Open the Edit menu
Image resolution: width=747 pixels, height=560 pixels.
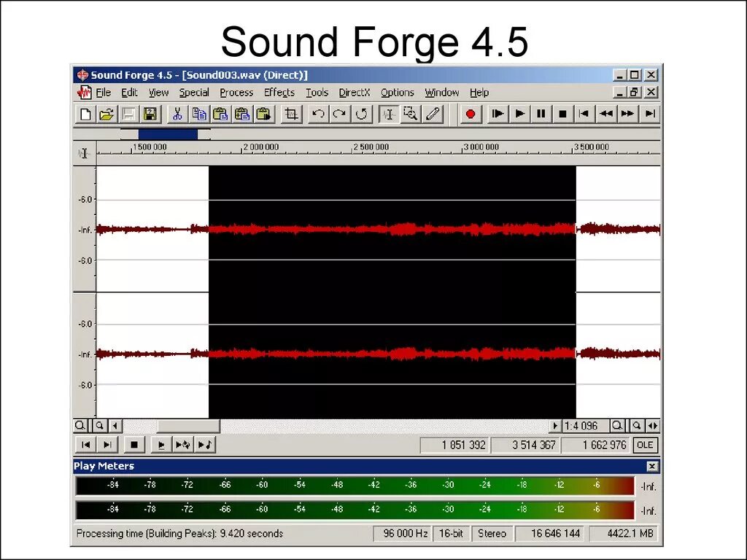129,93
